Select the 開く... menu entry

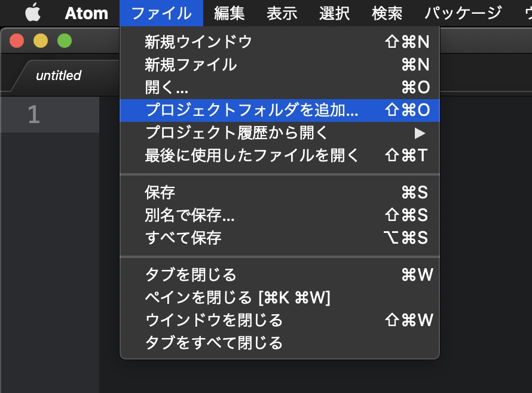point(167,87)
